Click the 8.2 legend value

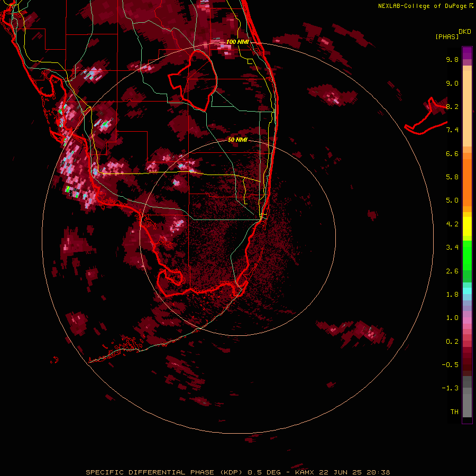click(452, 106)
